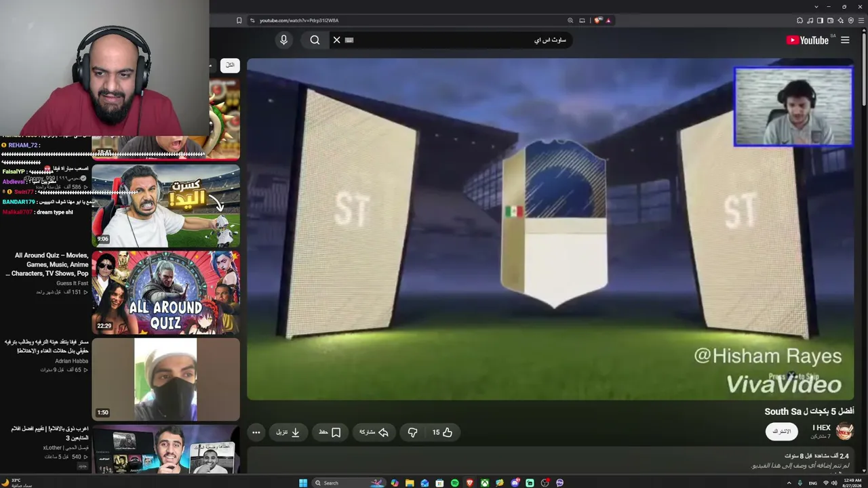This screenshot has height=488, width=868.
Task: Open the browser main menu
Action: click(x=861, y=20)
